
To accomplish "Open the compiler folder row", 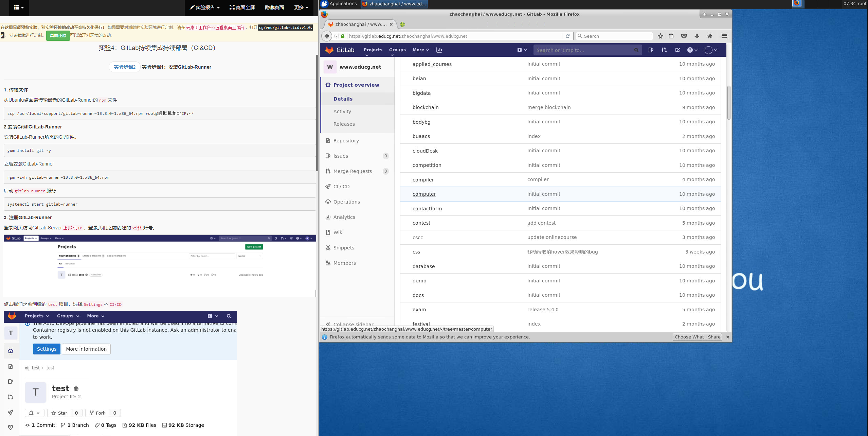I will (560, 179).
